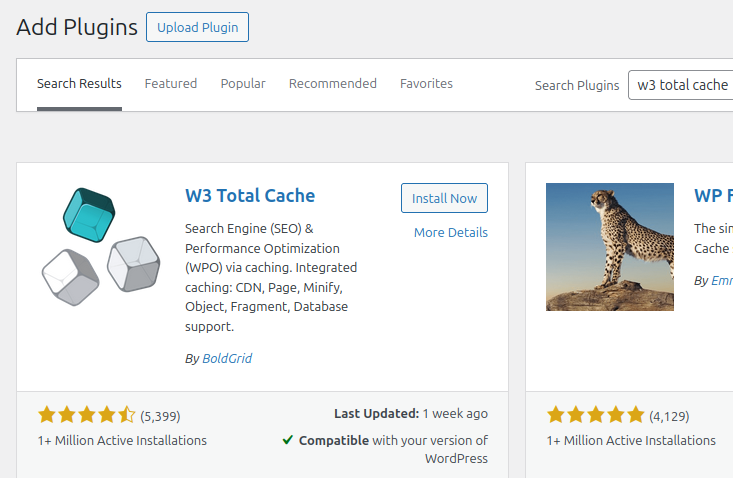Click 1+ Million Active Installations under the cheetah plugin
This screenshot has height=478, width=733.
(631, 441)
